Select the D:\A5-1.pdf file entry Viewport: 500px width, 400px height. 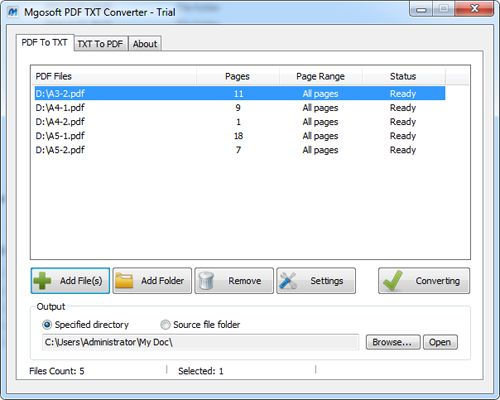pos(60,136)
